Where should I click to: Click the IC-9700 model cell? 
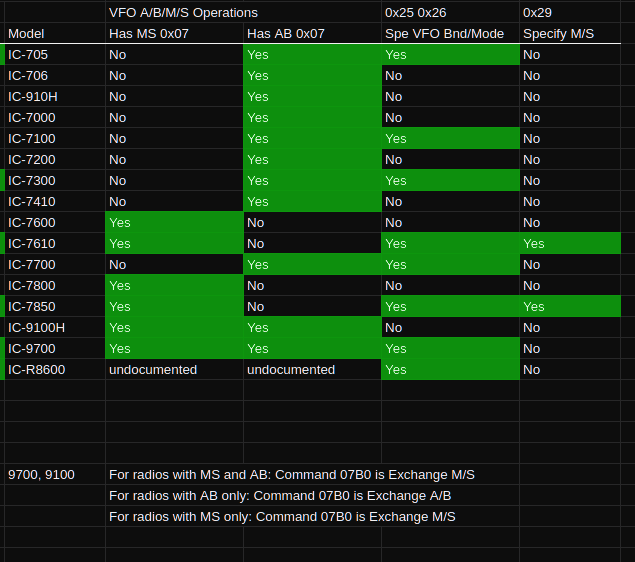point(55,349)
